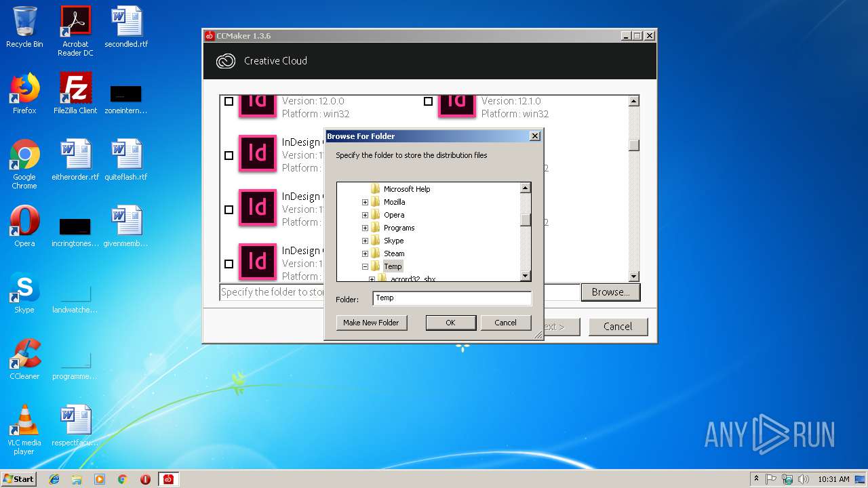Confirm folder with OK button

click(x=450, y=323)
